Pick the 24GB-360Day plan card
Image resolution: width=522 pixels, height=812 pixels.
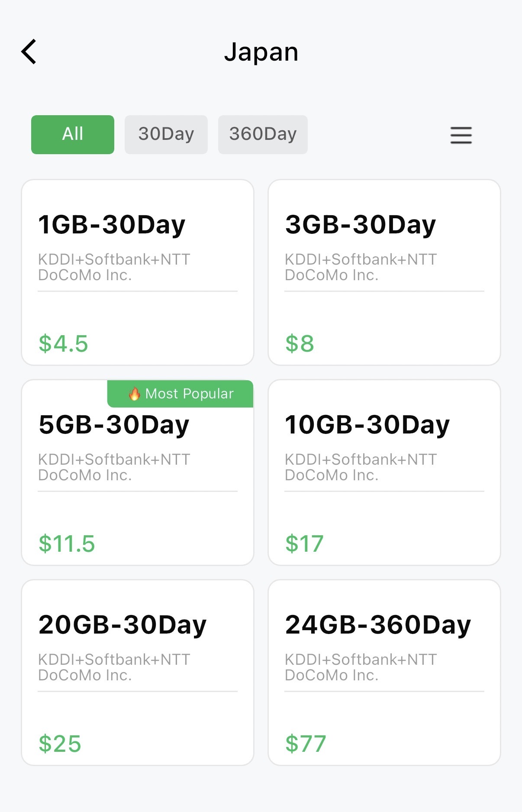tap(384, 673)
